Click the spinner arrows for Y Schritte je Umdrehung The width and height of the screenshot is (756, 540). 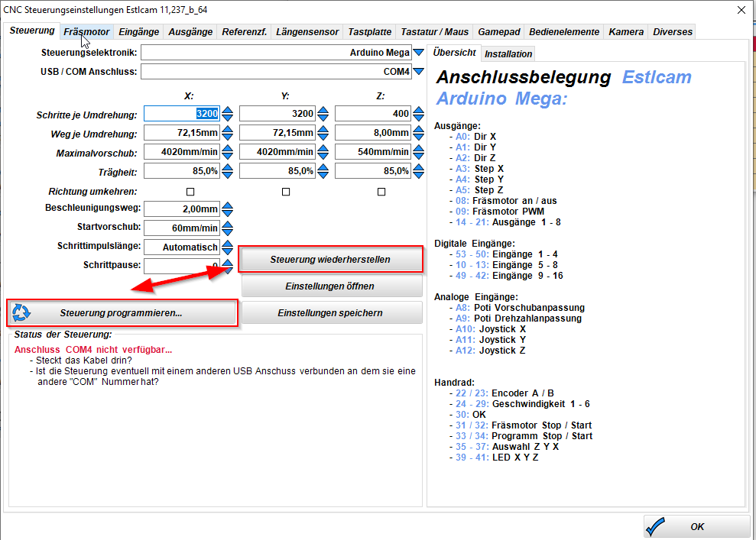[323, 114]
